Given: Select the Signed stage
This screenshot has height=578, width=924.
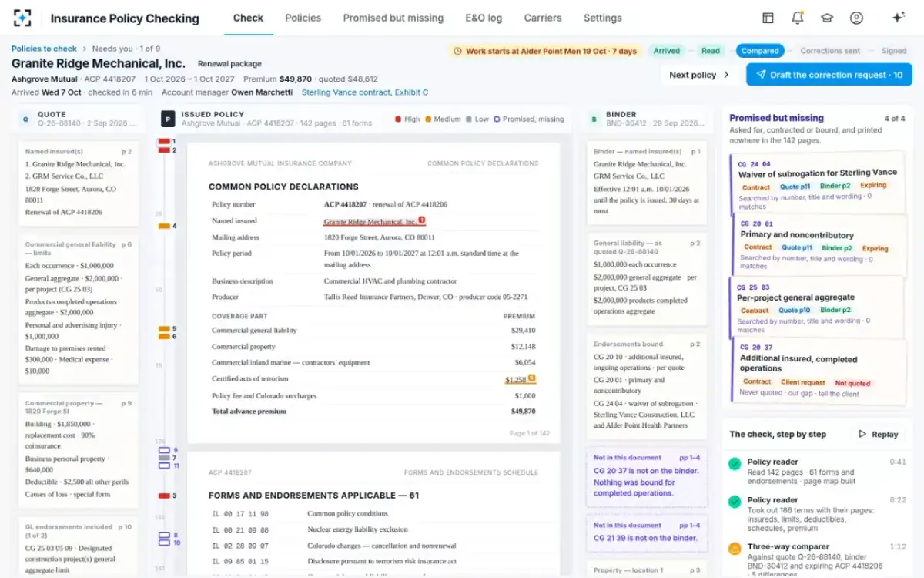Looking at the screenshot, I should (x=894, y=51).
